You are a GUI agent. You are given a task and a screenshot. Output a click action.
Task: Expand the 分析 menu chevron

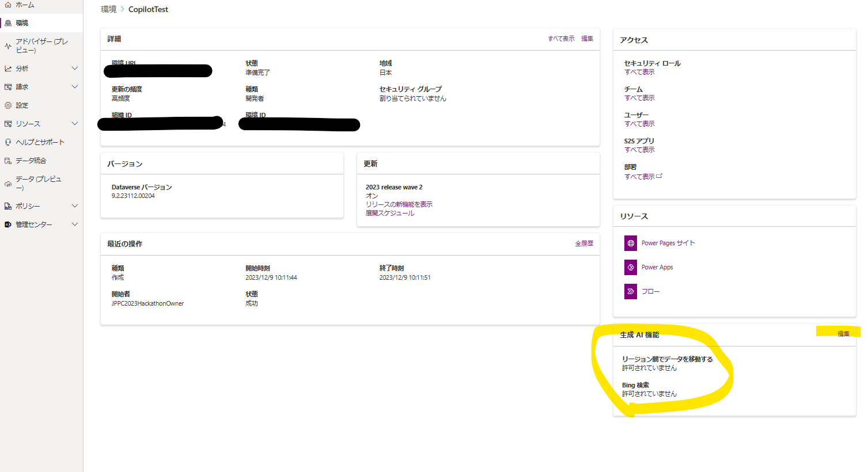click(74, 68)
